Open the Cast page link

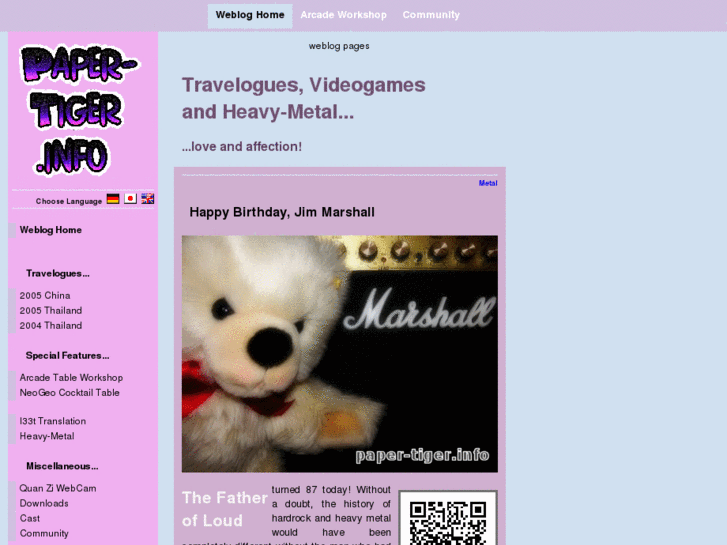(30, 518)
